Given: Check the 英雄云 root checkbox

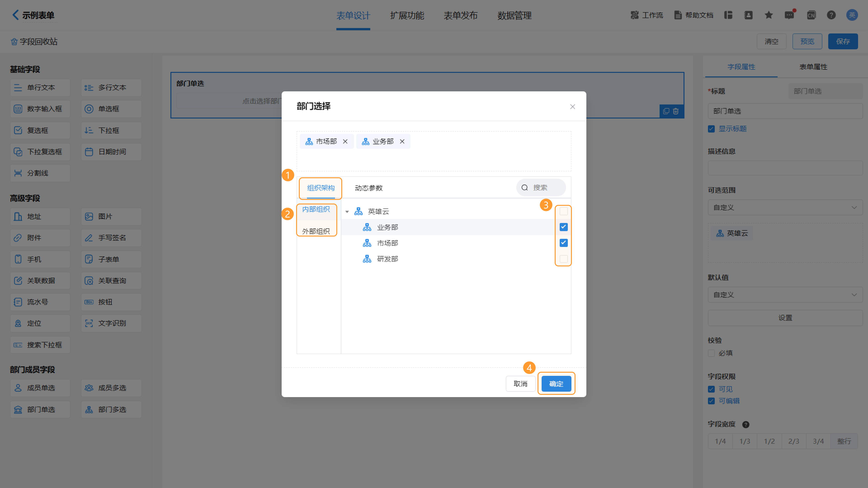Looking at the screenshot, I should pos(563,211).
